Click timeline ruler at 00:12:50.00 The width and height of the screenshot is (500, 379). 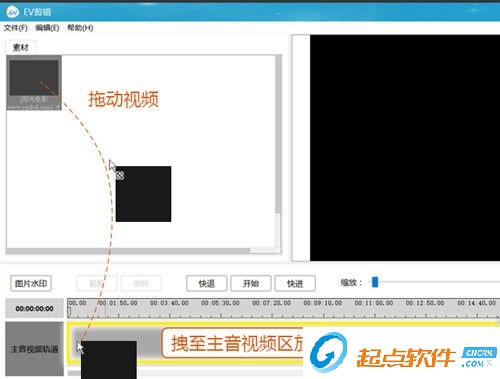point(425,303)
